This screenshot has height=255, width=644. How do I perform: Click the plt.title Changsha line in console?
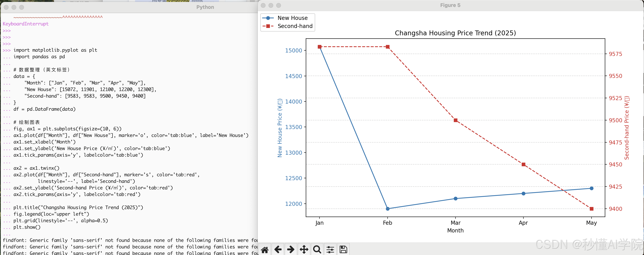(78, 208)
